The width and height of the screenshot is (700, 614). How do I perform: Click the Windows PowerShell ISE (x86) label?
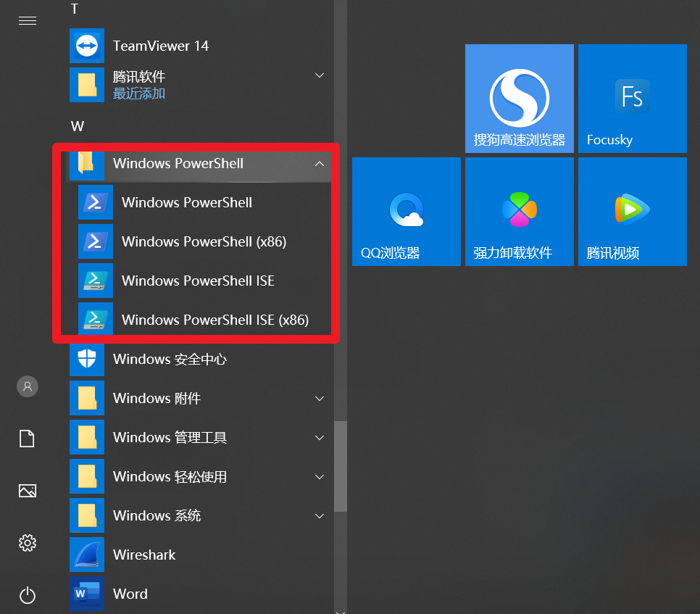coord(215,320)
